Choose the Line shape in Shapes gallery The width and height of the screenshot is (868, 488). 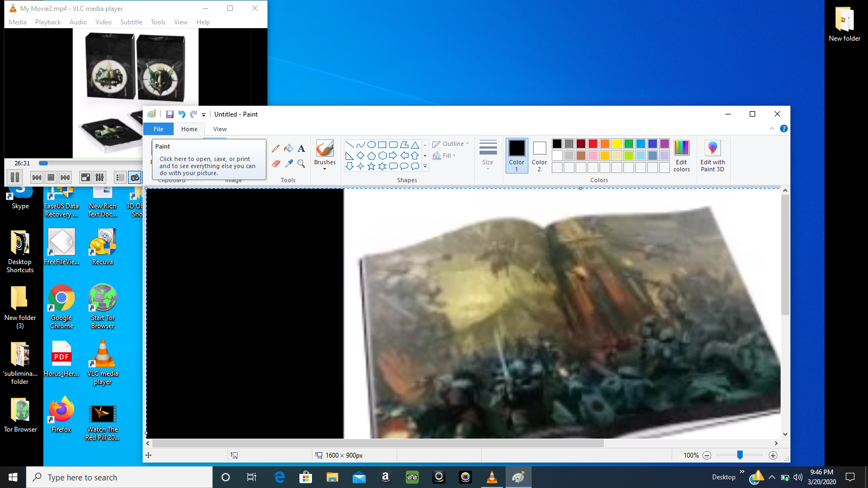(x=350, y=145)
